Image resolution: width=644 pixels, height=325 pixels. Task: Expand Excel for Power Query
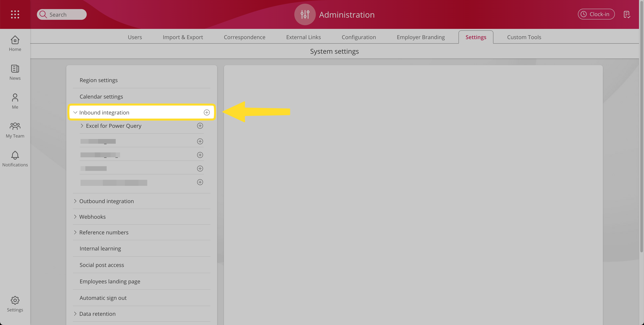click(82, 126)
